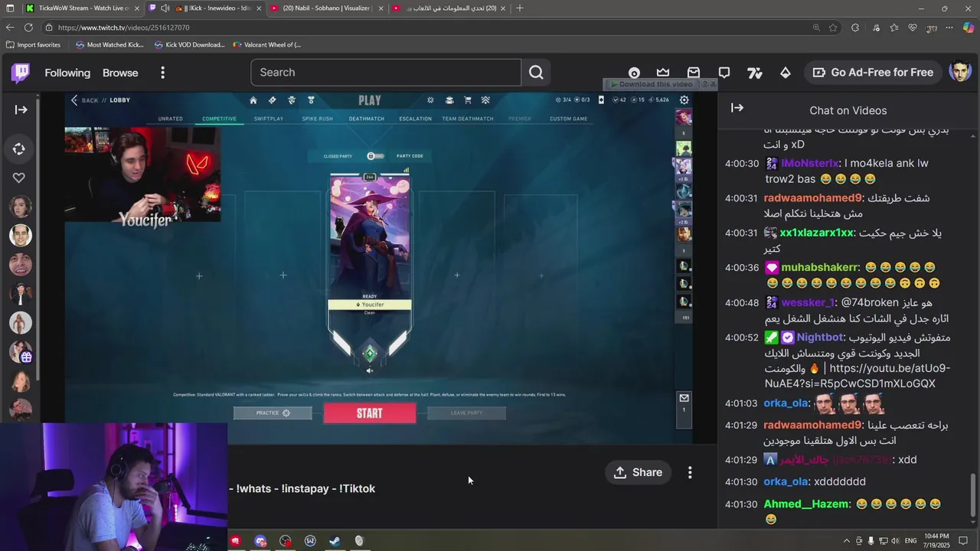Viewport: 980px width, 551px height.
Task: Click the Twitch logo home icon
Action: (x=21, y=73)
